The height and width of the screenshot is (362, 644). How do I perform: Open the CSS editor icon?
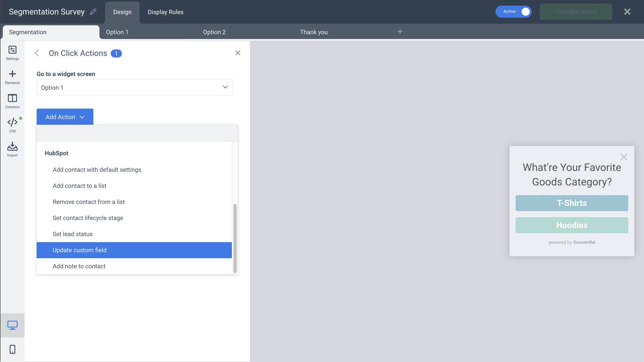point(12,125)
